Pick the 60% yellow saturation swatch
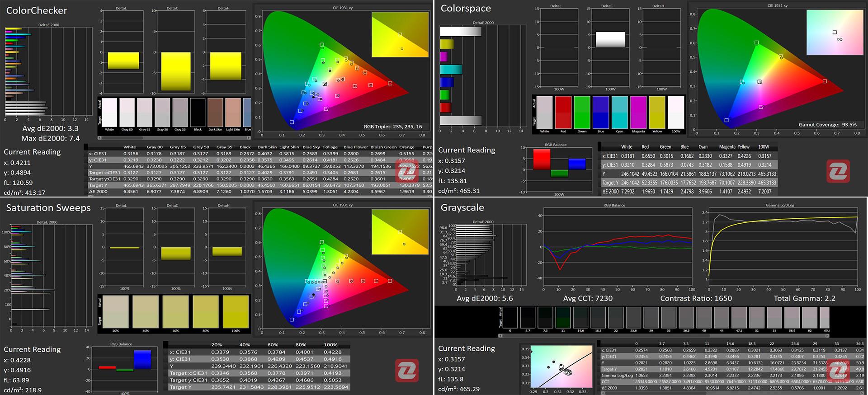Screen dimensions: 868x395 click(175, 311)
